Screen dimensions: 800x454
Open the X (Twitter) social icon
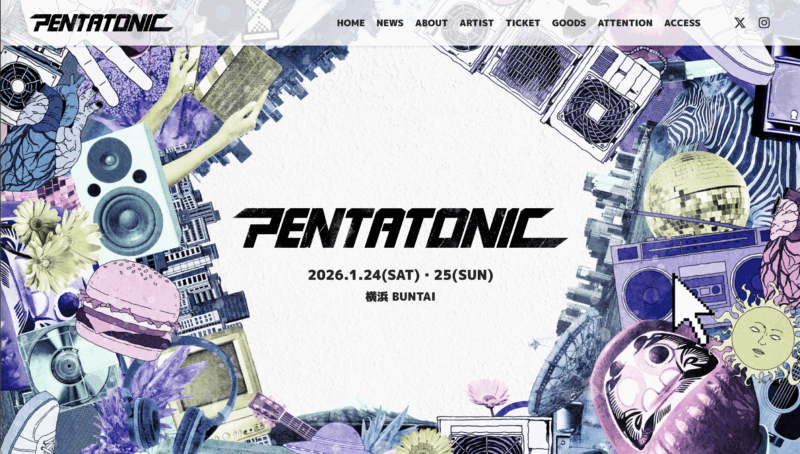click(x=740, y=22)
